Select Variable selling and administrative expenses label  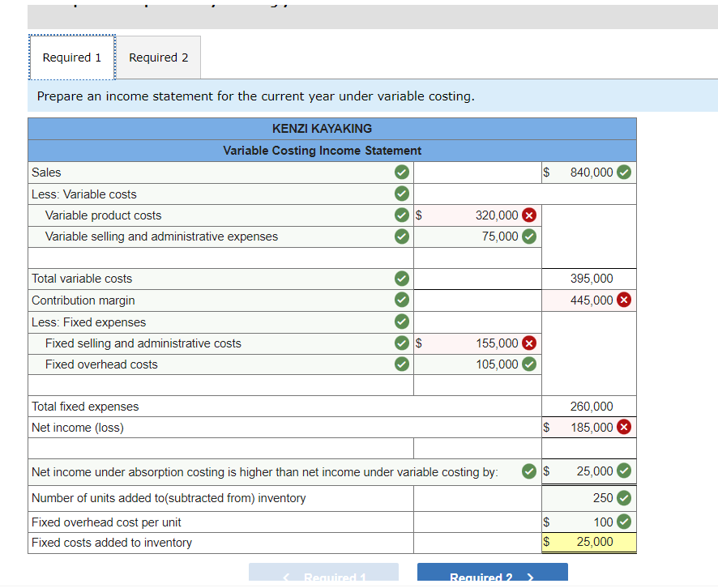(161, 236)
